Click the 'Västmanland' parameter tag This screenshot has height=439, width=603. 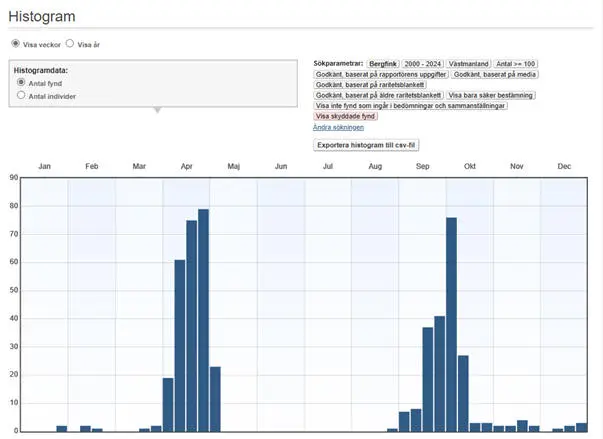click(x=470, y=63)
